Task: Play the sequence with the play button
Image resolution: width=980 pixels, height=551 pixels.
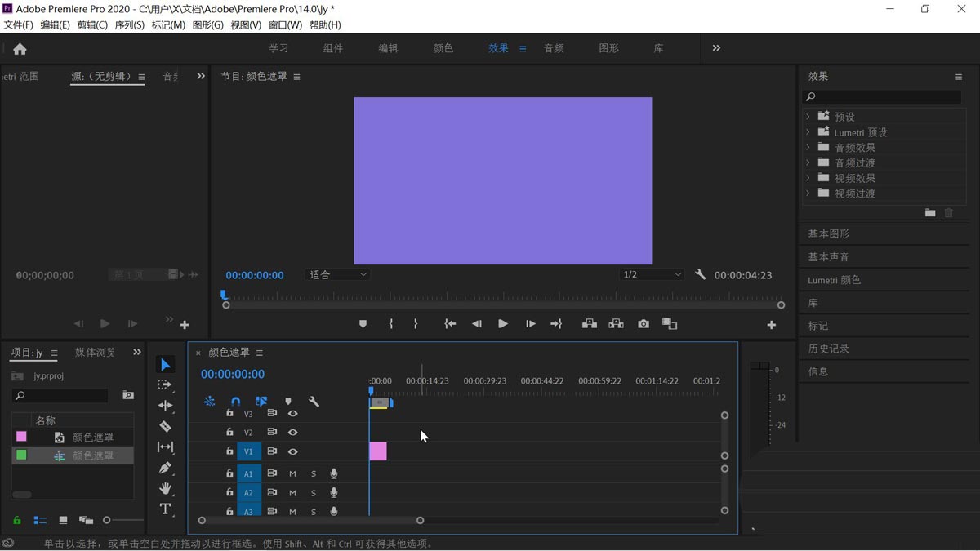Action: click(x=502, y=323)
